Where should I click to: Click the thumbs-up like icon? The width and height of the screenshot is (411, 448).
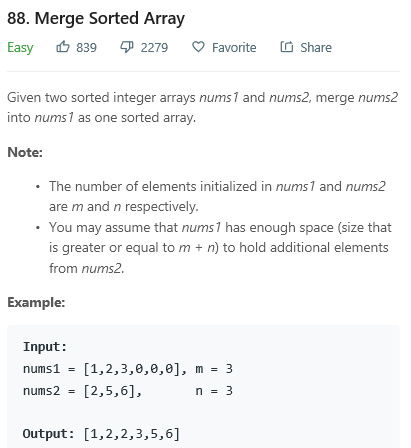click(63, 47)
